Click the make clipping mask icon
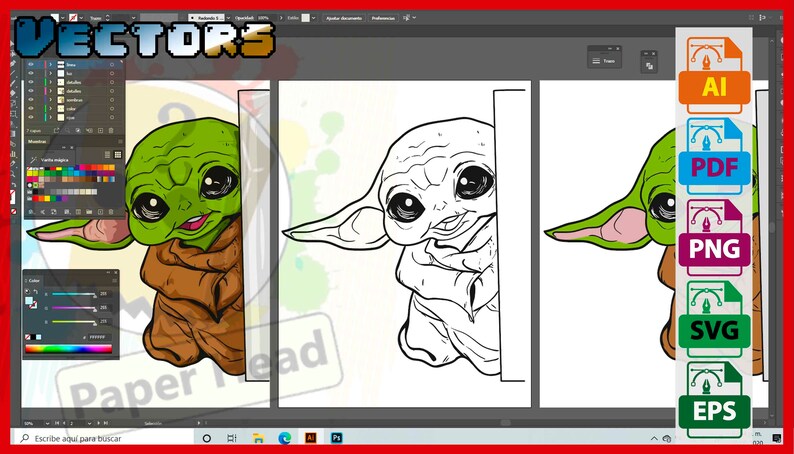This screenshot has height=454, width=794. 78,130
